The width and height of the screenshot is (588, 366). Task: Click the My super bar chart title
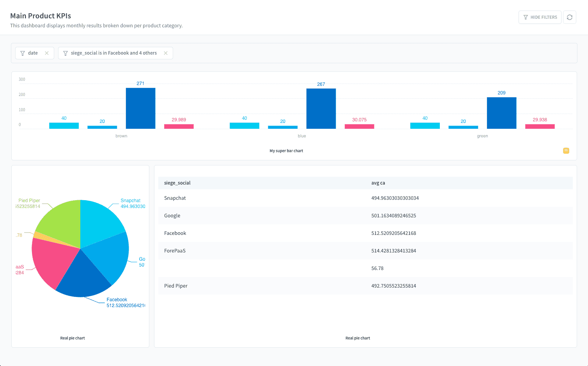coord(286,151)
